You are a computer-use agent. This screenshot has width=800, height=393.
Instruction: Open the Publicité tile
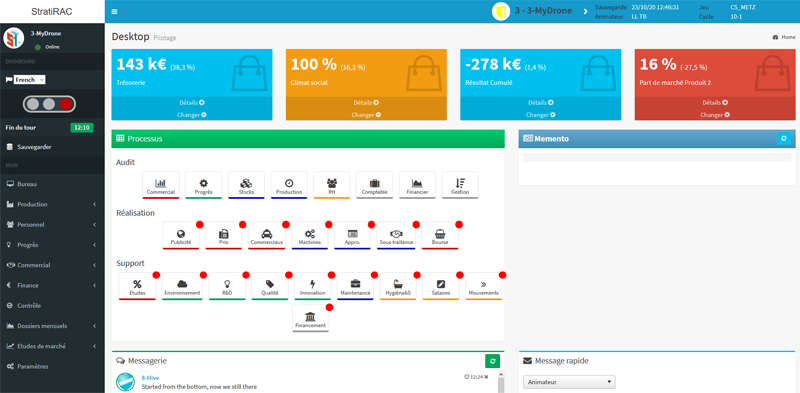click(181, 236)
